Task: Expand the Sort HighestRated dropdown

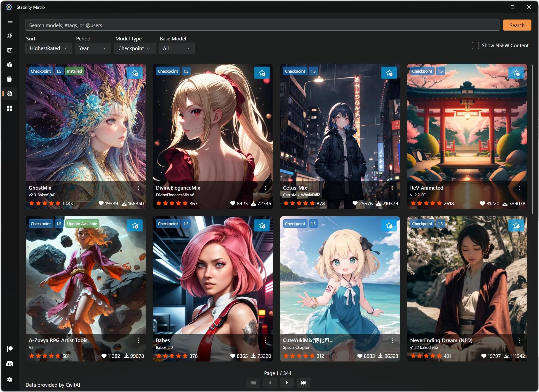Action: coord(48,48)
